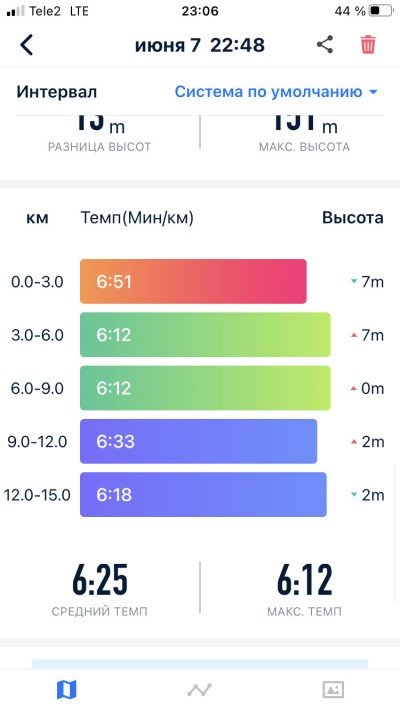Tap the red up arrow beside 0m
This screenshot has width=400, height=711.
pyautogui.click(x=354, y=389)
